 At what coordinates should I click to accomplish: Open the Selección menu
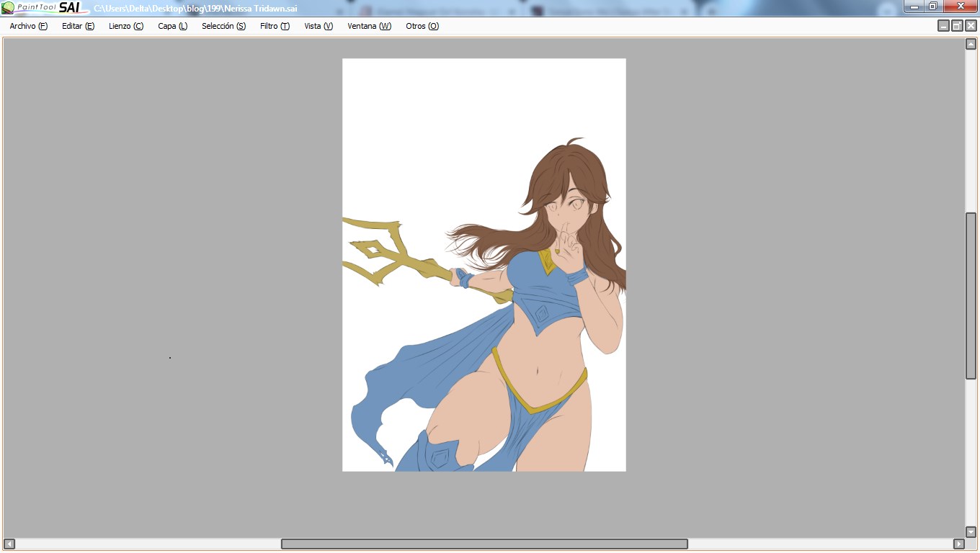pyautogui.click(x=223, y=26)
